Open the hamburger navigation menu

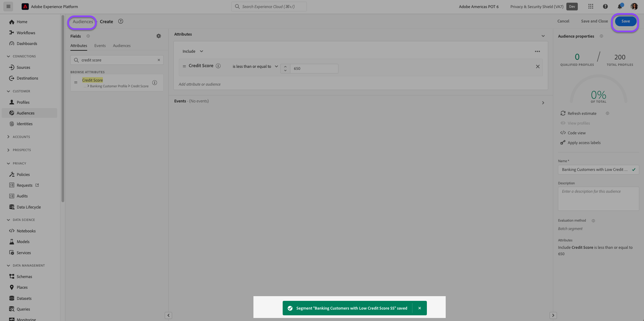(x=8, y=6)
